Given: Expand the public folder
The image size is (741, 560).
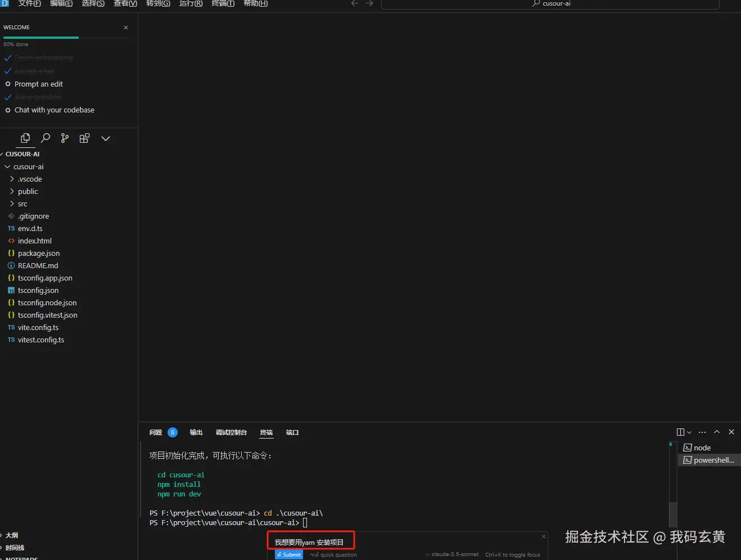Looking at the screenshot, I should pyautogui.click(x=28, y=192).
